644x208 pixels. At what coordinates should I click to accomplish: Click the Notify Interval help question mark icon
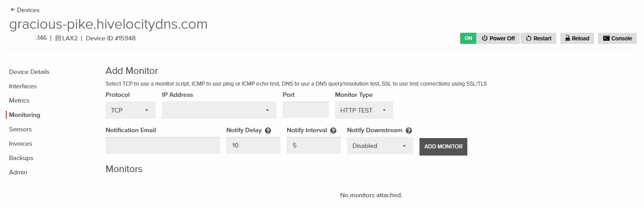333,130
